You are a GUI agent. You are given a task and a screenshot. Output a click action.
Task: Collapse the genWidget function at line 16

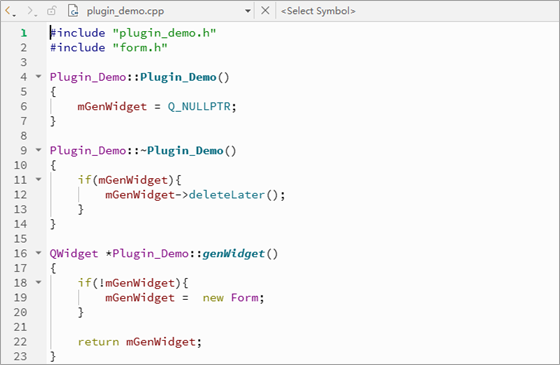pos(39,253)
